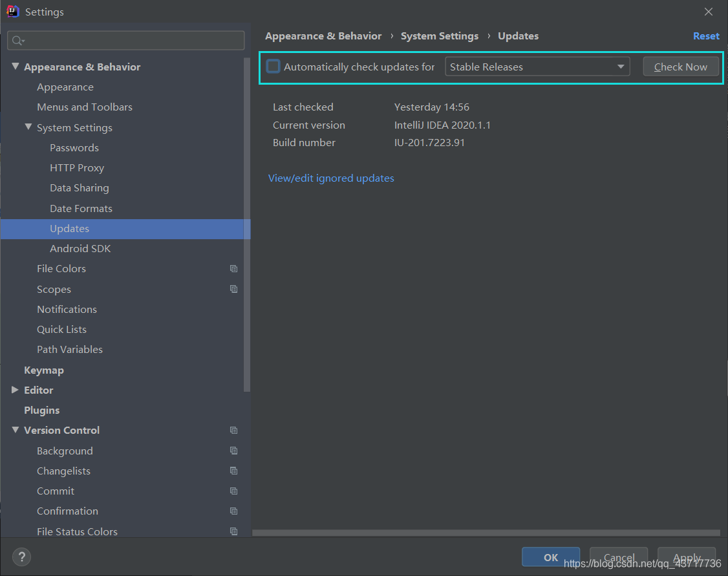728x576 pixels.
Task: Click the Reset link
Action: (x=706, y=36)
